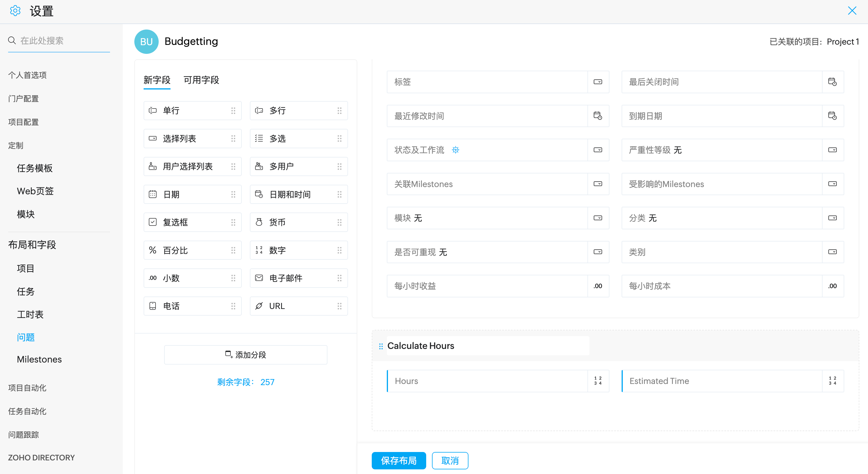Click the workflow gear icon beside 状态及工作流
This screenshot has width=868, height=474.
pyautogui.click(x=455, y=150)
